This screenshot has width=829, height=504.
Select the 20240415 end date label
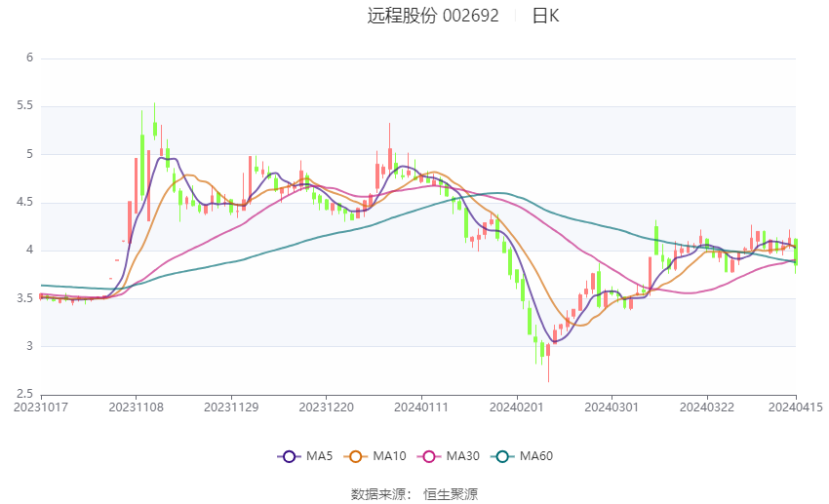pos(795,407)
